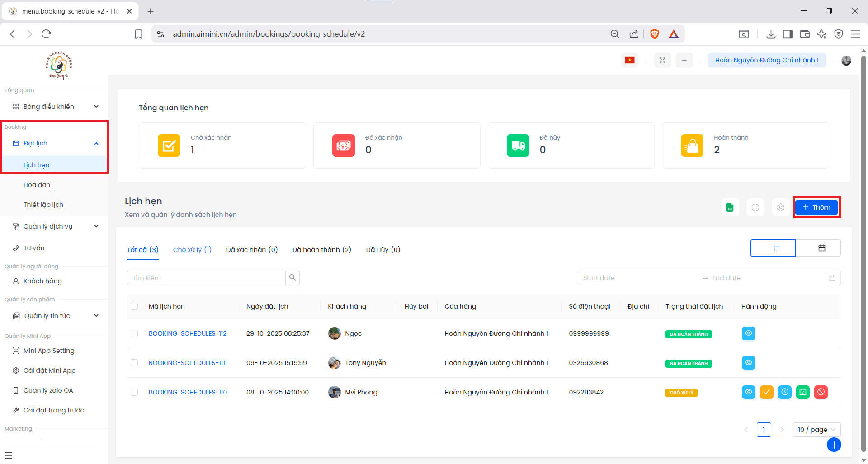Tick the checkbox for BOOKING-SCHEDULES-111

pyautogui.click(x=134, y=363)
